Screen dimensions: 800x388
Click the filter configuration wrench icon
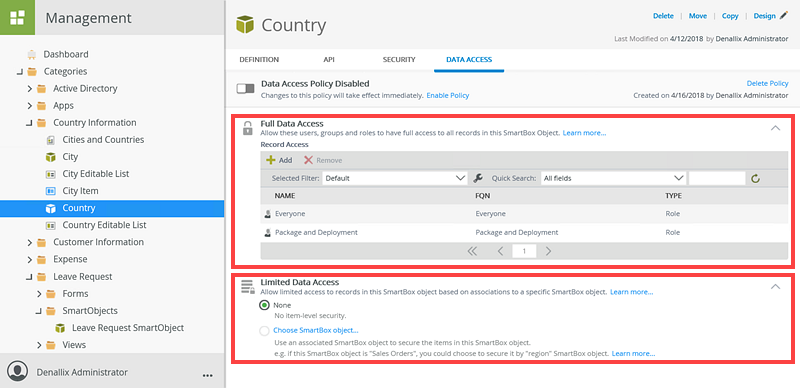478,178
